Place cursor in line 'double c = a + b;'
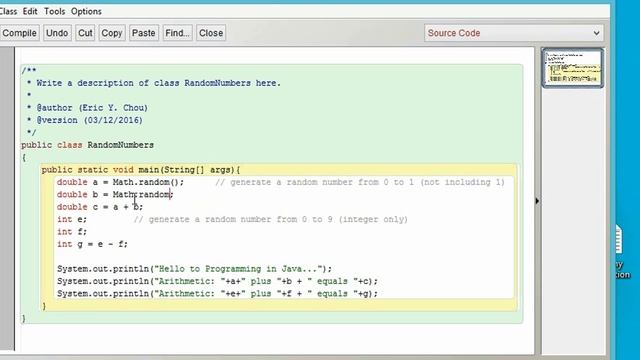The height and width of the screenshot is (360, 640). pos(100,207)
